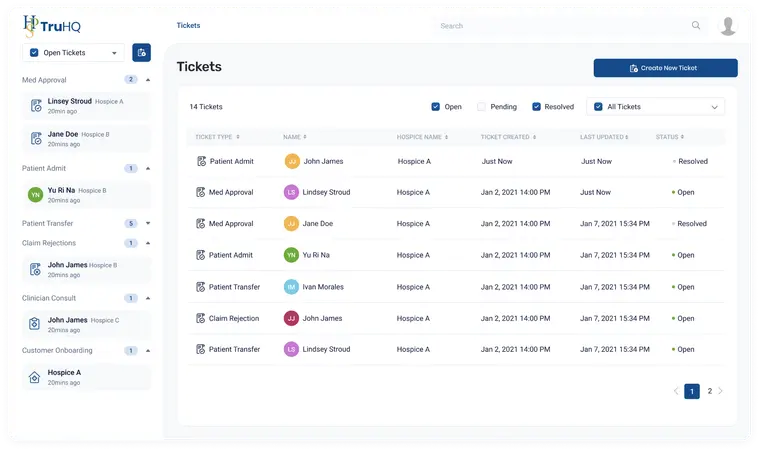Click the Hospice A home icon in Customer Onboarding
The width and height of the screenshot is (760, 451).
[35, 377]
